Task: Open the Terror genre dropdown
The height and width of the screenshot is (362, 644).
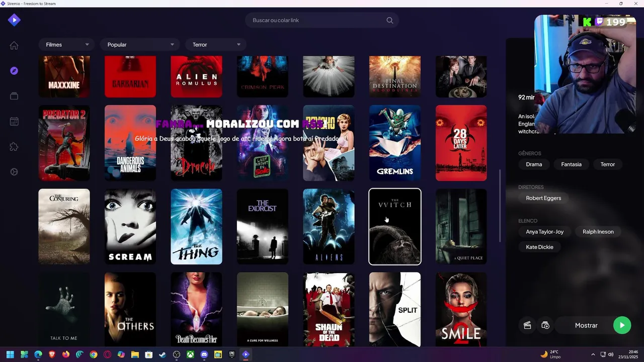Action: [x=216, y=45]
